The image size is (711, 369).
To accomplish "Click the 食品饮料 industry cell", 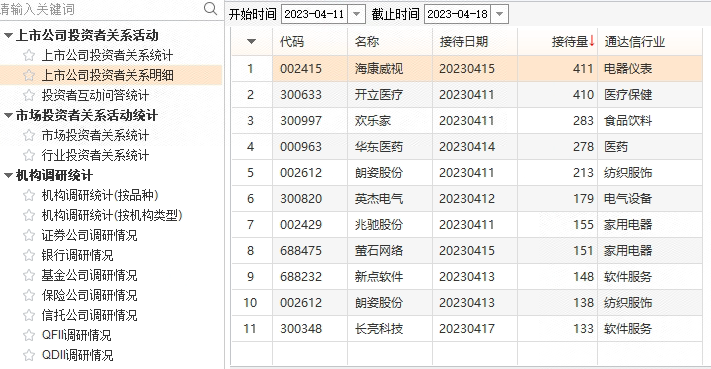I will pos(650,121).
